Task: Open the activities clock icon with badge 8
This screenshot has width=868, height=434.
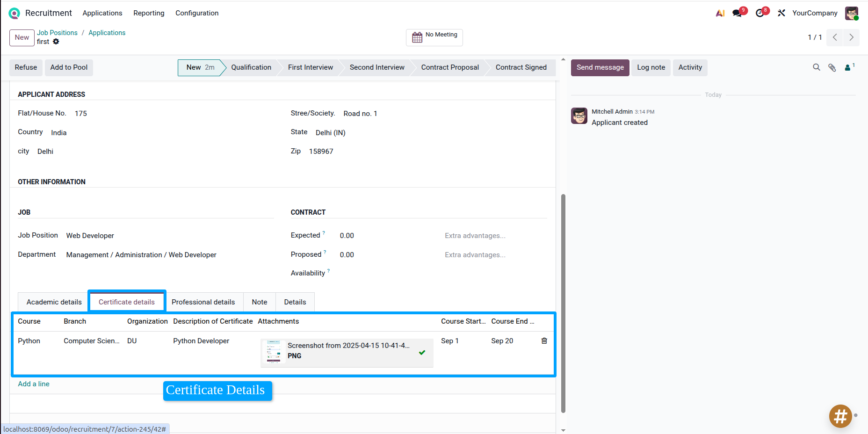Action: point(760,13)
